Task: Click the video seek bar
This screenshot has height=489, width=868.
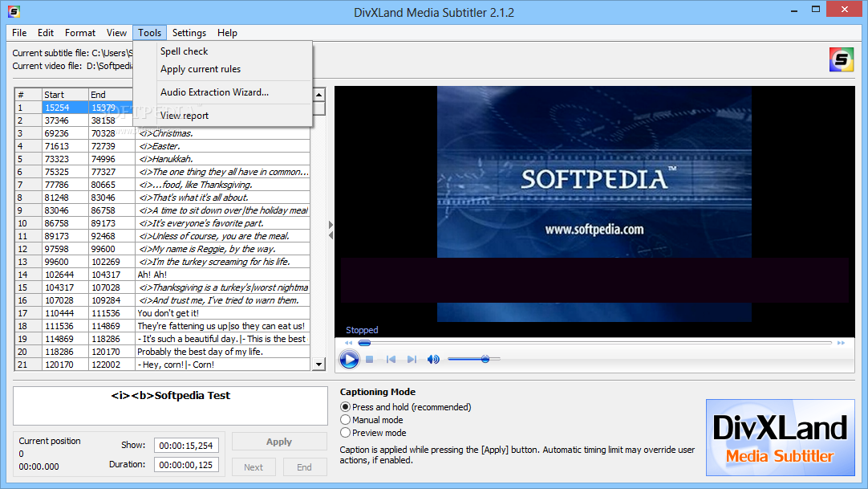Action: [x=595, y=343]
